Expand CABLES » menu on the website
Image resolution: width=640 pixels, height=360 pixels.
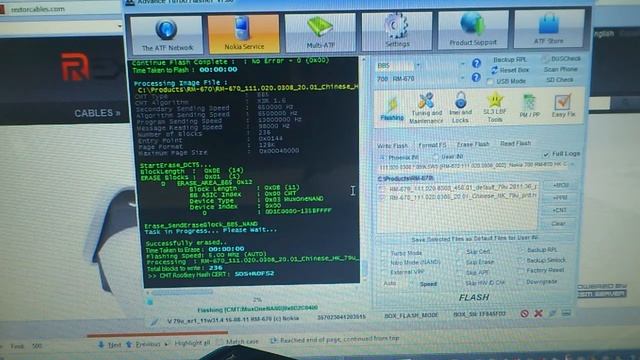coord(97,113)
